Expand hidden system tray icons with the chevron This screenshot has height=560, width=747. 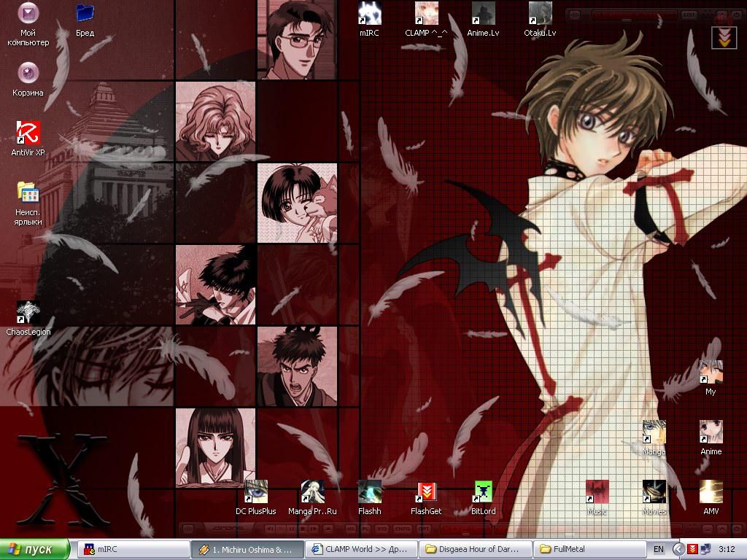point(679,549)
